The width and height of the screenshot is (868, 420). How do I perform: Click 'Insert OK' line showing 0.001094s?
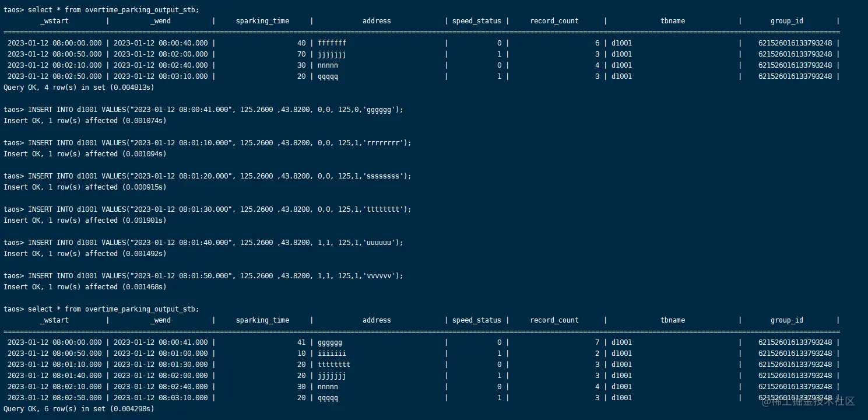[x=85, y=154]
